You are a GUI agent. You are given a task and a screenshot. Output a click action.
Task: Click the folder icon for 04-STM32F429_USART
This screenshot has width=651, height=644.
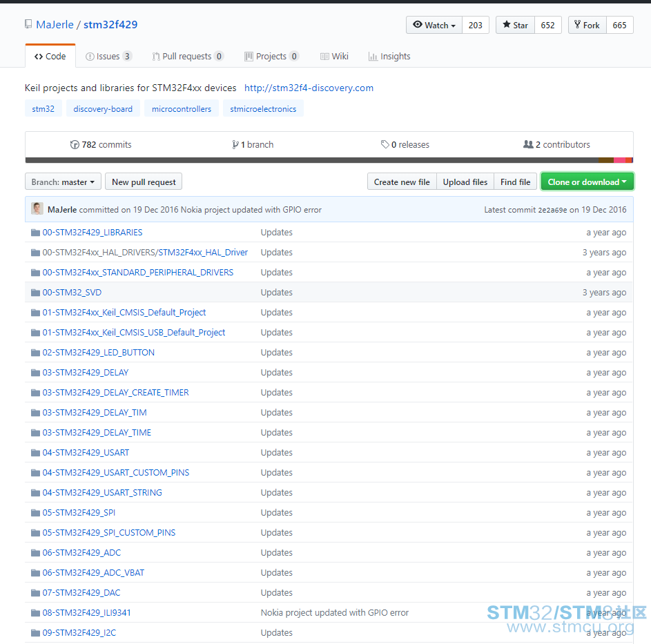click(35, 453)
